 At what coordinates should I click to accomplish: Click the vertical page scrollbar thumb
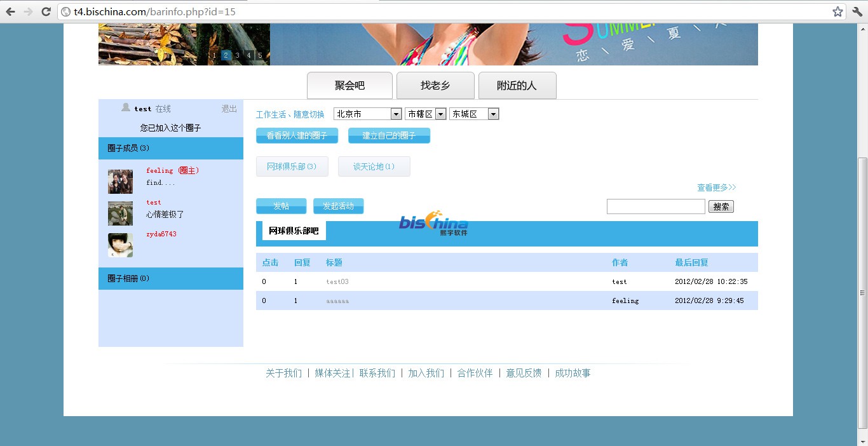(x=862, y=294)
